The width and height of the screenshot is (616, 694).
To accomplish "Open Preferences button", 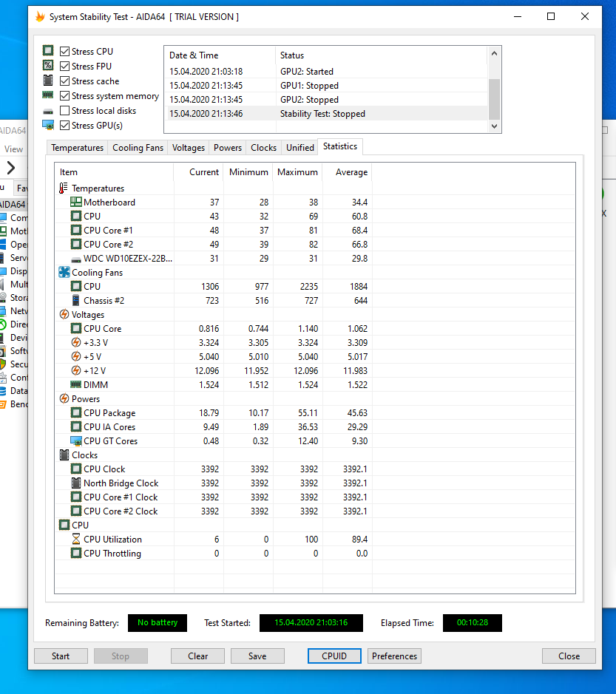I will (x=394, y=656).
